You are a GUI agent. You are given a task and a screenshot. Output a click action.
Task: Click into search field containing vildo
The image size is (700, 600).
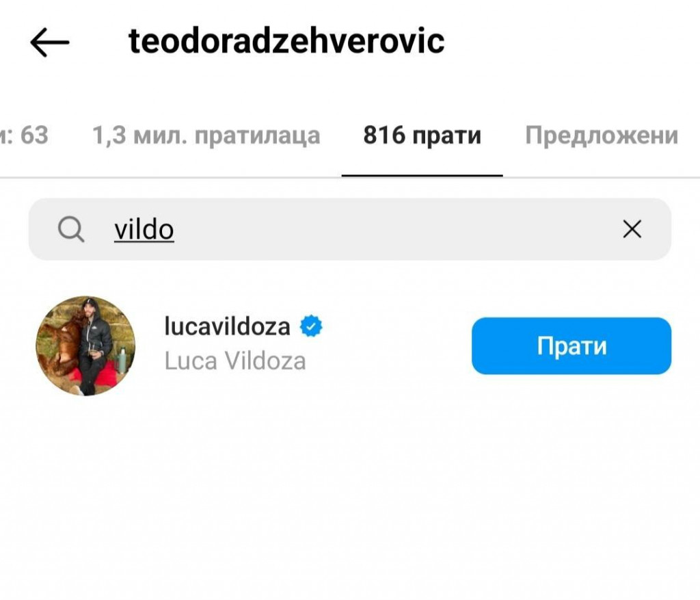click(x=350, y=229)
